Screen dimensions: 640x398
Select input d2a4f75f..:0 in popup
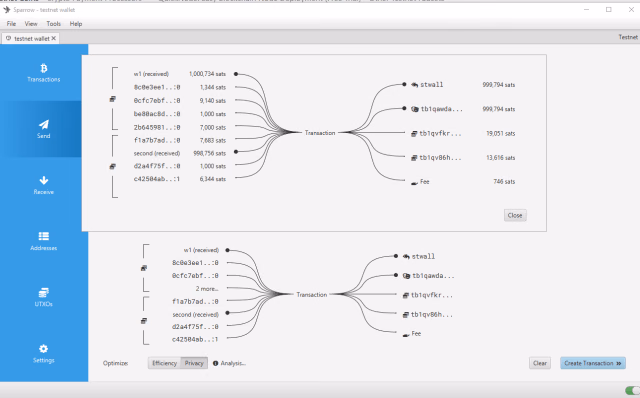(x=157, y=166)
